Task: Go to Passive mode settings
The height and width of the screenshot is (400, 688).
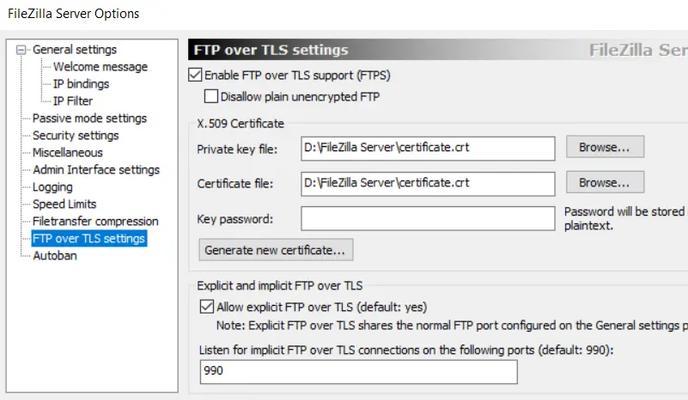Action: pyautogui.click(x=90, y=118)
